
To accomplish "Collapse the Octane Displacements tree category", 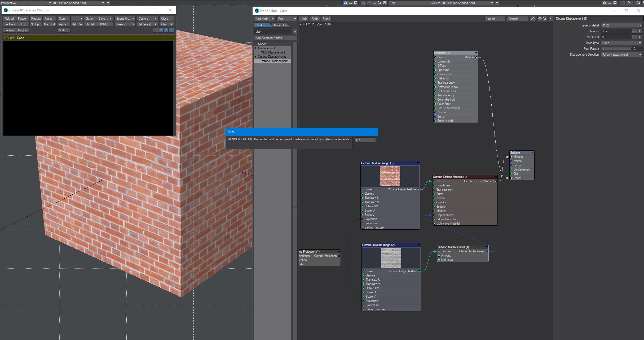I will 256,57.
